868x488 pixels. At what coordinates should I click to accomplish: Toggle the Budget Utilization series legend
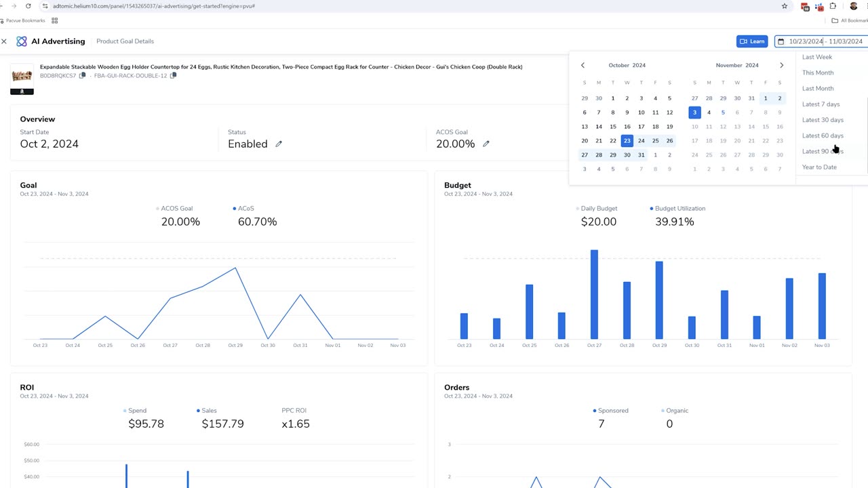pyautogui.click(x=677, y=209)
